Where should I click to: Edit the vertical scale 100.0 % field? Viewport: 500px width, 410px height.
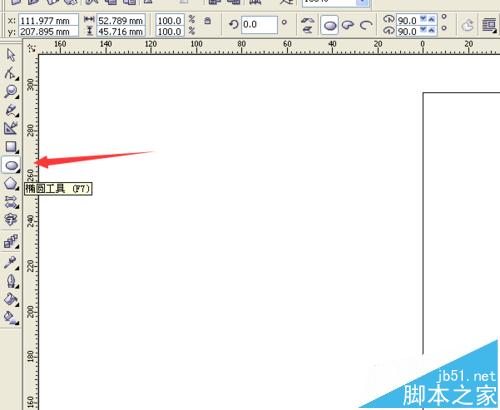click(x=170, y=32)
